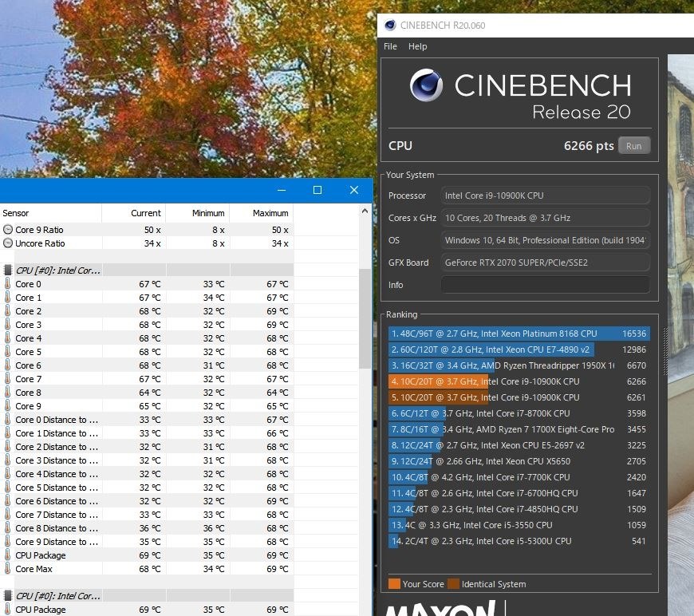
Task: Click the Run button for CPU test
Action: click(634, 146)
